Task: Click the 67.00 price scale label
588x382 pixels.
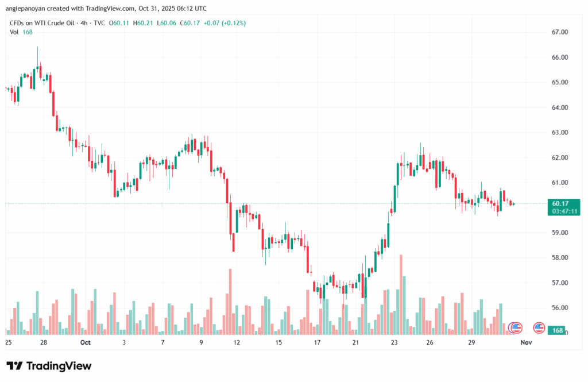Action: click(x=560, y=32)
